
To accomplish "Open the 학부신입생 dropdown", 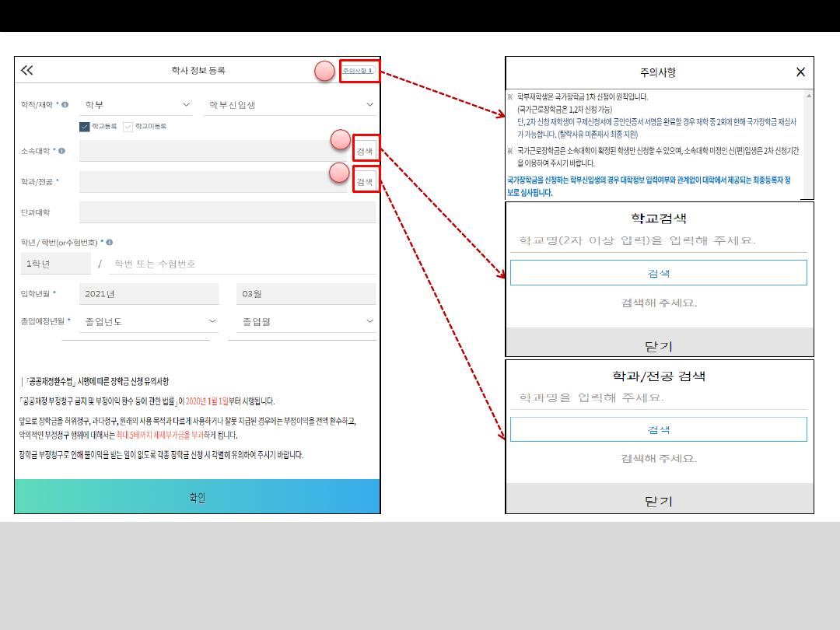I will click(289, 104).
